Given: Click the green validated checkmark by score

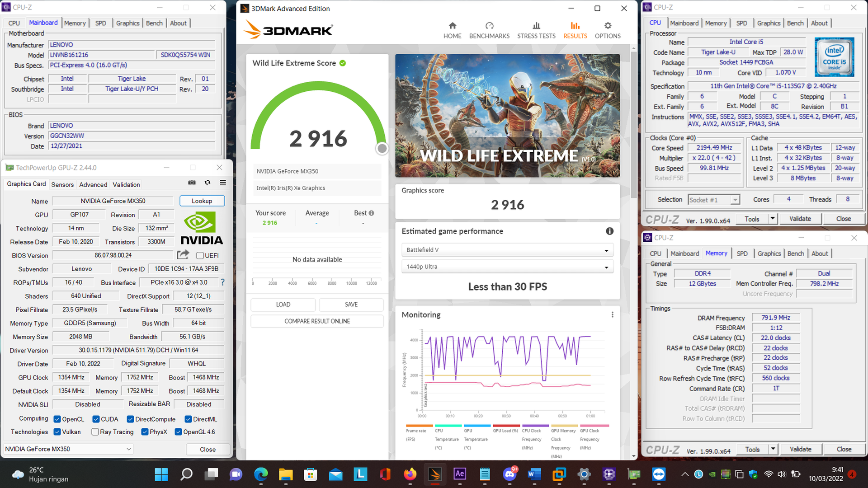Looking at the screenshot, I should pos(343,63).
